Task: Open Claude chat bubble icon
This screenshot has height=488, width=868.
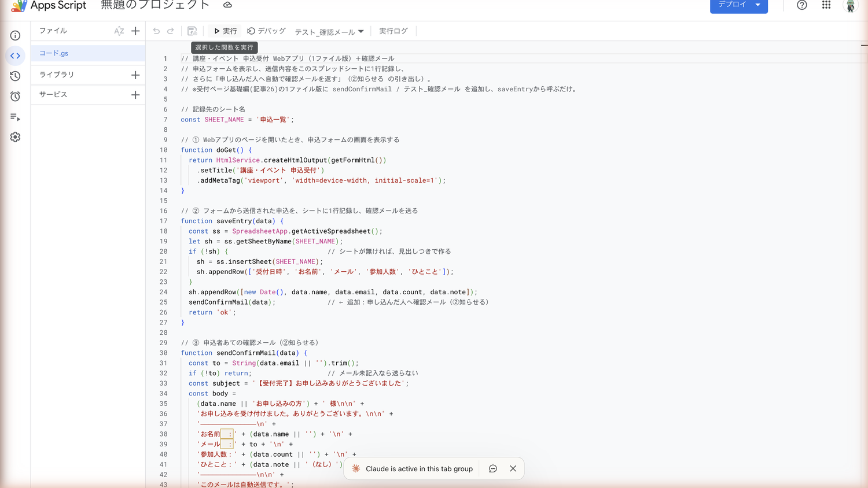Action: coord(493,469)
